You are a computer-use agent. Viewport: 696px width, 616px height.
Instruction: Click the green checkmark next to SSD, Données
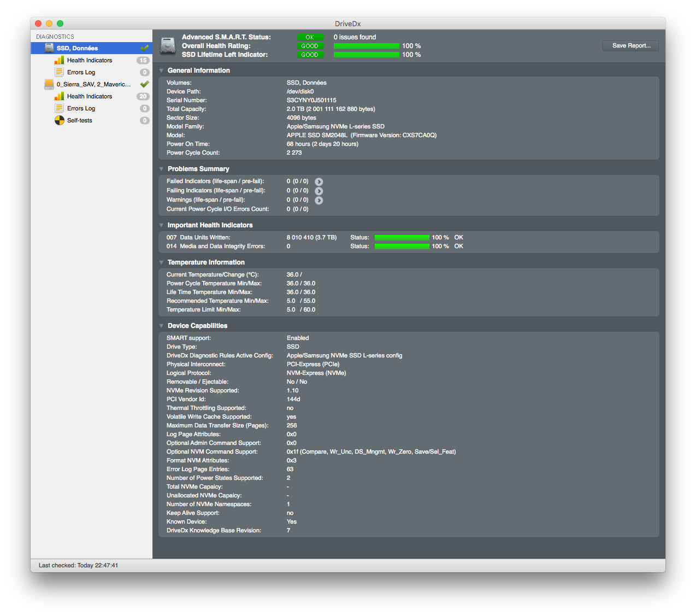click(145, 48)
